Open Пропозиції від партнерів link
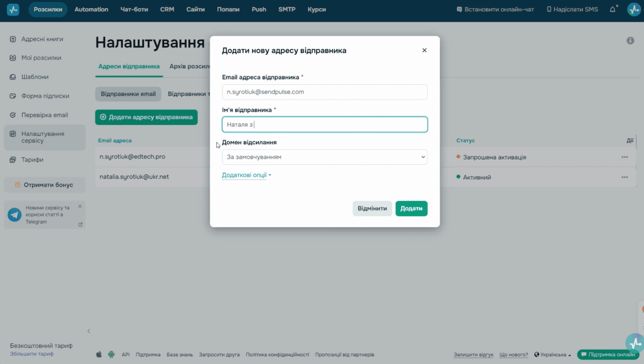644x364 pixels. (345, 354)
